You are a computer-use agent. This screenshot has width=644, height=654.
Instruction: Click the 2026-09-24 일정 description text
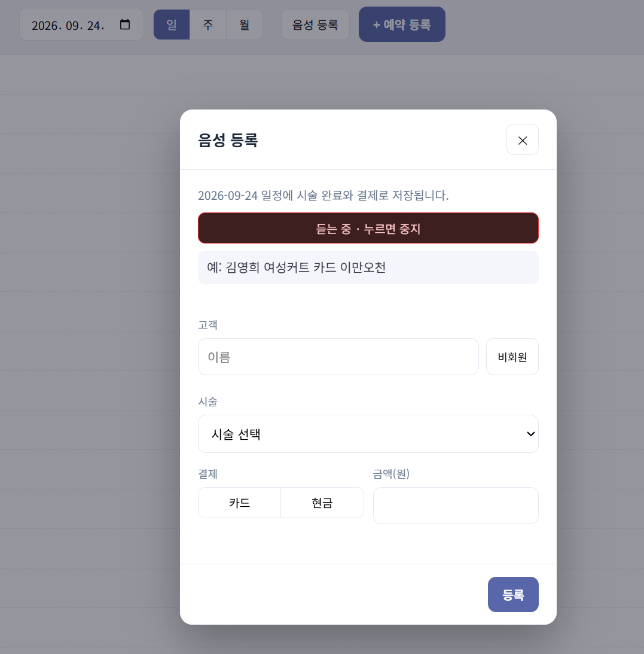pos(323,195)
